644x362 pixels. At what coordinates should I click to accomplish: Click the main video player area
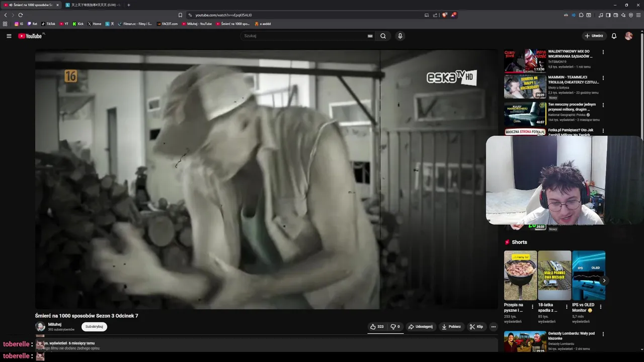pos(266,179)
